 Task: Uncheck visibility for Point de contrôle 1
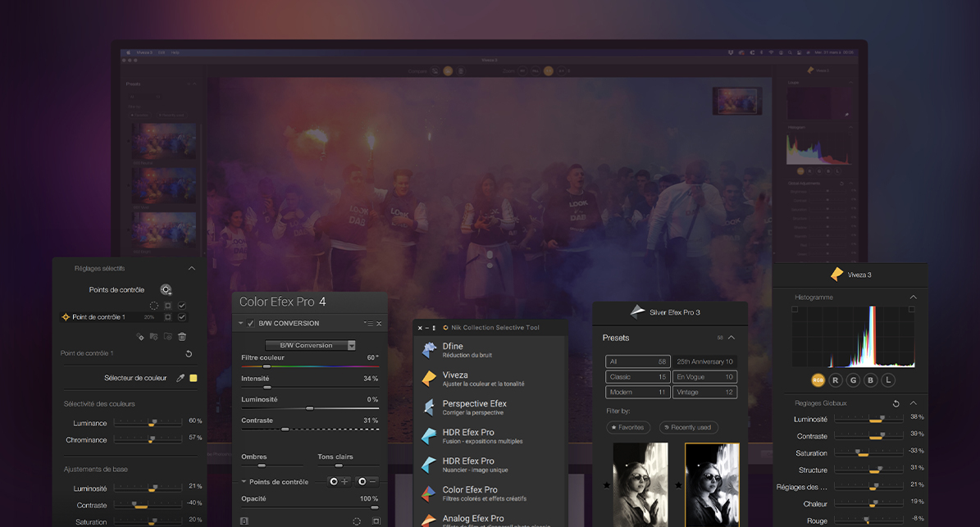pyautogui.click(x=182, y=317)
